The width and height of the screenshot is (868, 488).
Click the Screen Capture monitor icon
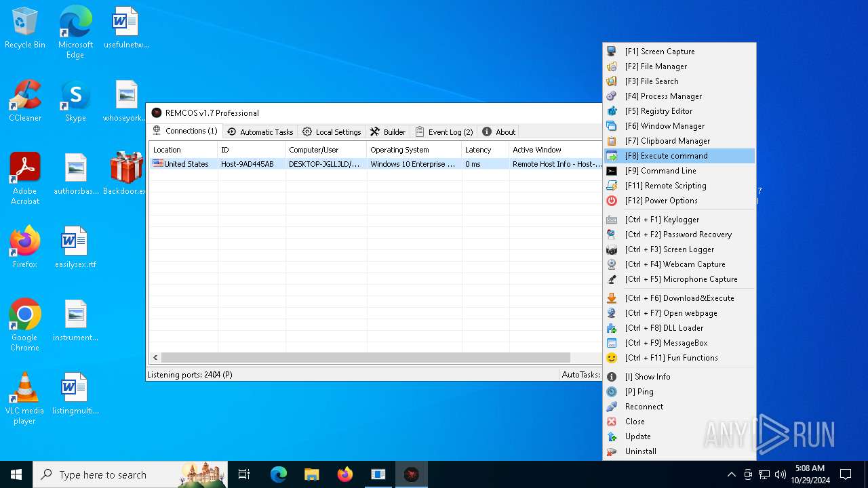tap(612, 52)
